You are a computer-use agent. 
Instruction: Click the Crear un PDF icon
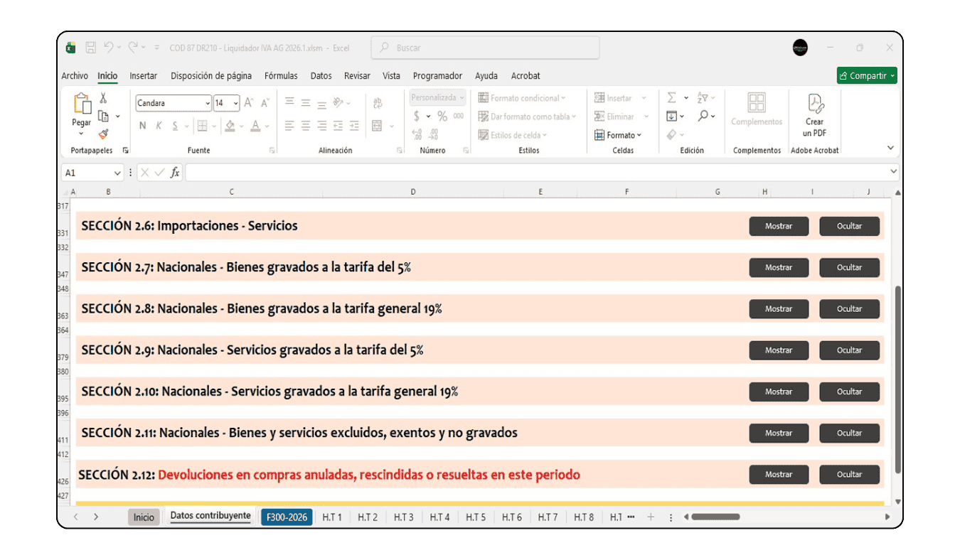814,105
